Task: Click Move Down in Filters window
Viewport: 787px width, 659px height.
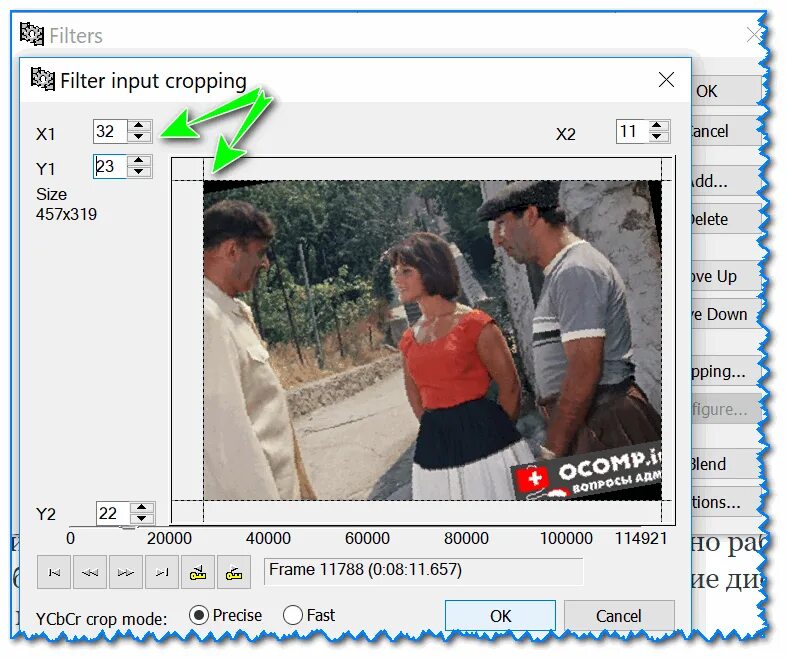Action: [x=726, y=314]
